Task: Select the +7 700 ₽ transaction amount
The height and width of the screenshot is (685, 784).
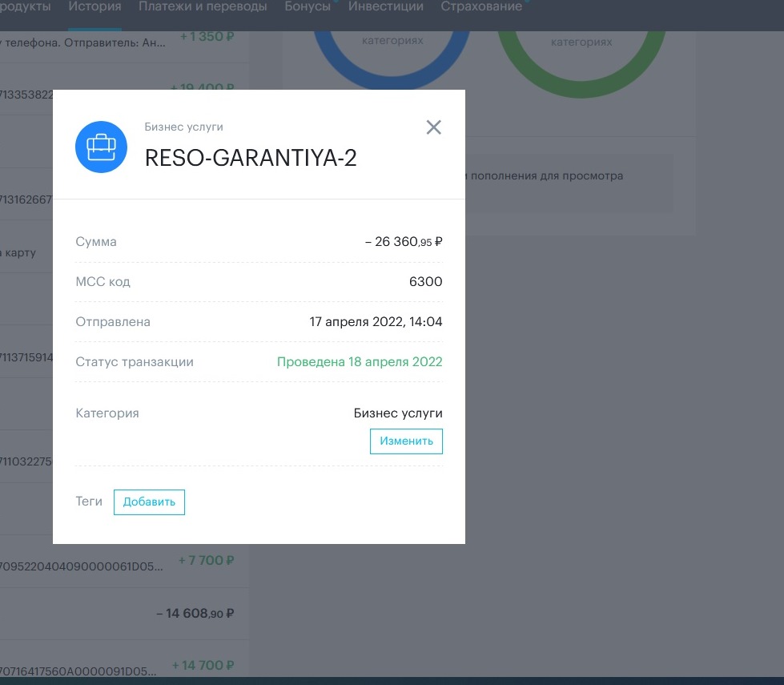Action: [206, 560]
